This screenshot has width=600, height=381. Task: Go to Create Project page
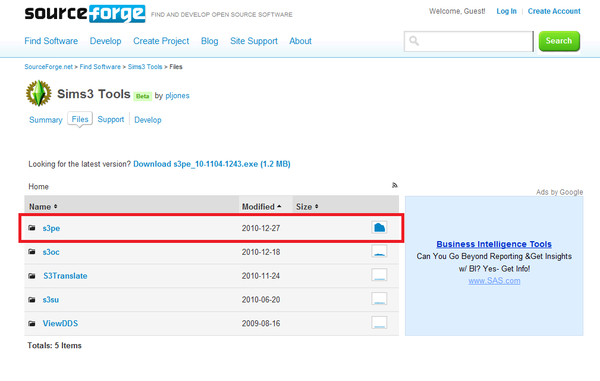point(161,41)
